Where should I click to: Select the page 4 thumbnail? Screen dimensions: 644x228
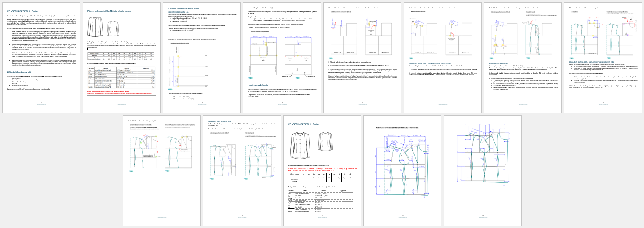(x=282, y=57)
